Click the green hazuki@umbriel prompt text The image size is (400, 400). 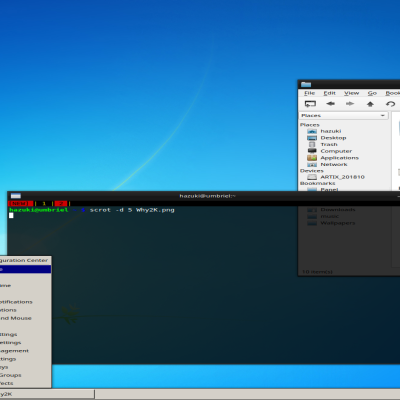tap(39, 210)
